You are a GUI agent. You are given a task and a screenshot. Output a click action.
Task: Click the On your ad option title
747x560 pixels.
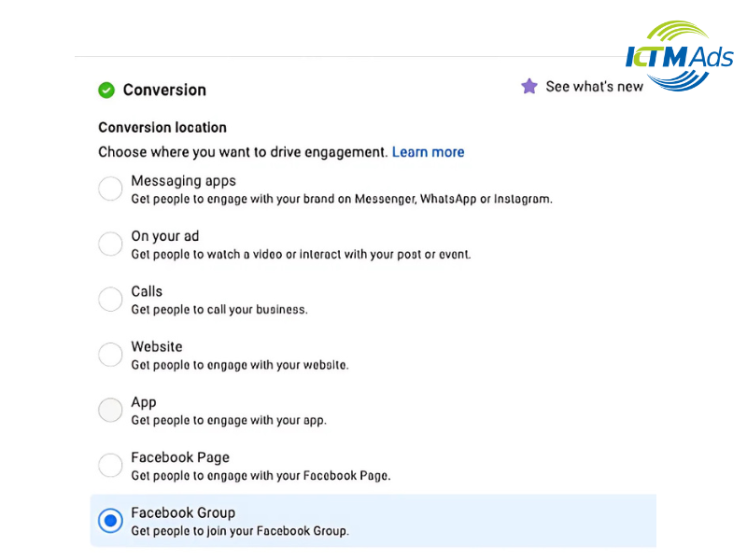(x=165, y=236)
